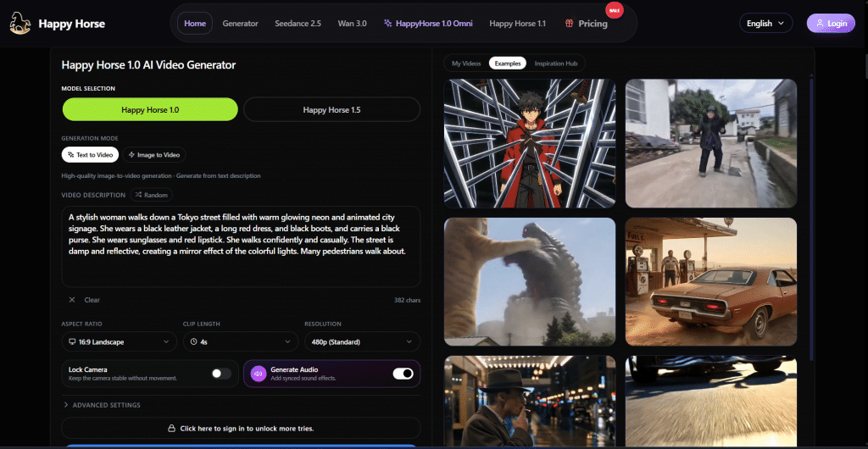
Task: Select the Happy Horse 1.5 model
Action: pyautogui.click(x=331, y=109)
